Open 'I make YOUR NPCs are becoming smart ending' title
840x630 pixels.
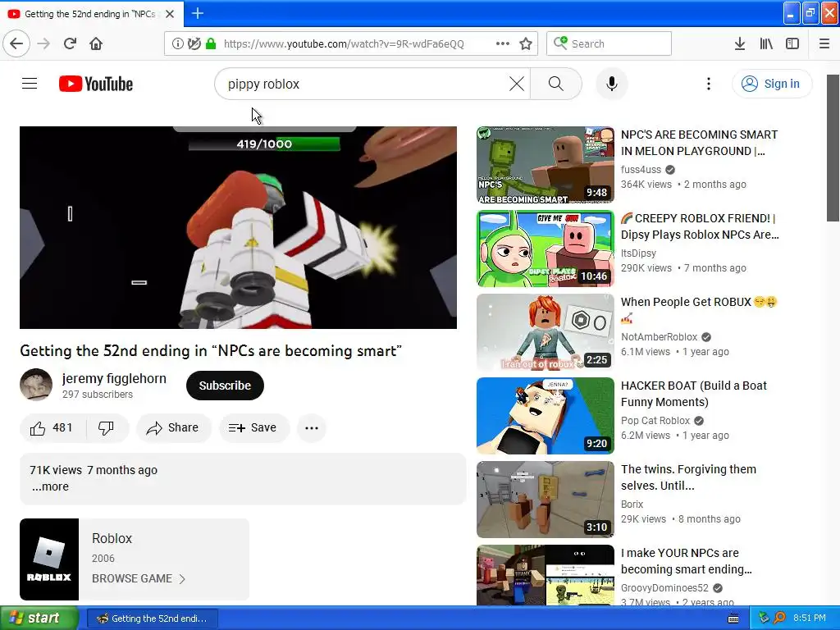click(x=687, y=561)
